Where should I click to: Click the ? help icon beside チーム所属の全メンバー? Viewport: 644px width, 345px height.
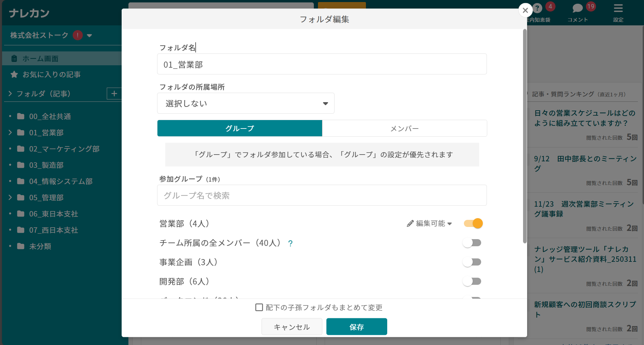pos(290,243)
